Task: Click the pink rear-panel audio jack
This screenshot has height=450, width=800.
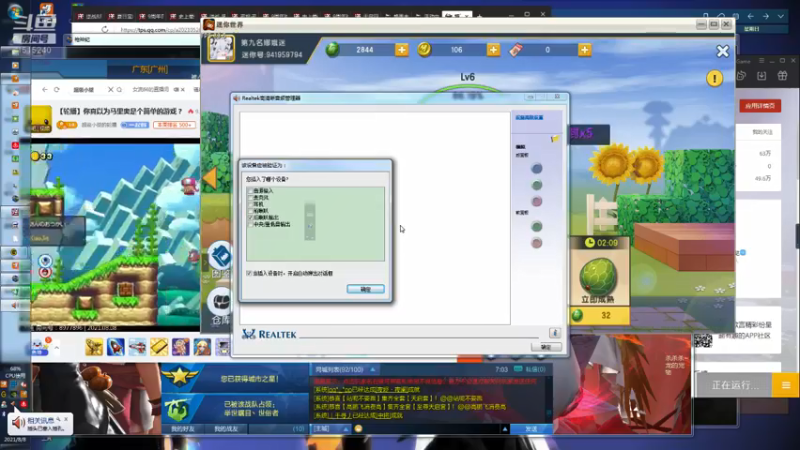Action: tap(536, 201)
